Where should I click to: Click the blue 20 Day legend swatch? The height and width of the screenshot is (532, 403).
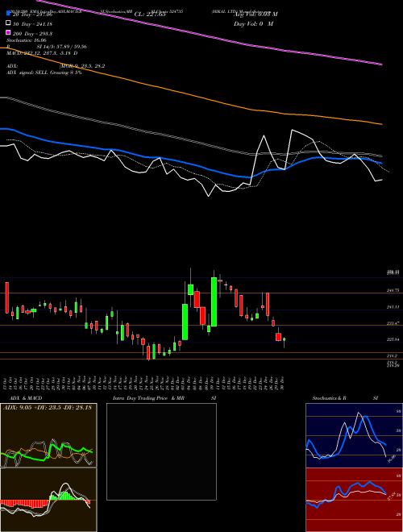coord(8,14)
